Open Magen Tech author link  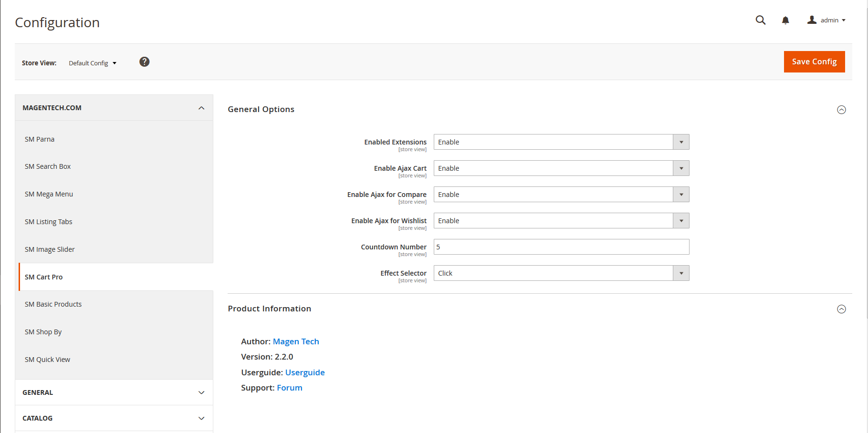click(x=296, y=341)
